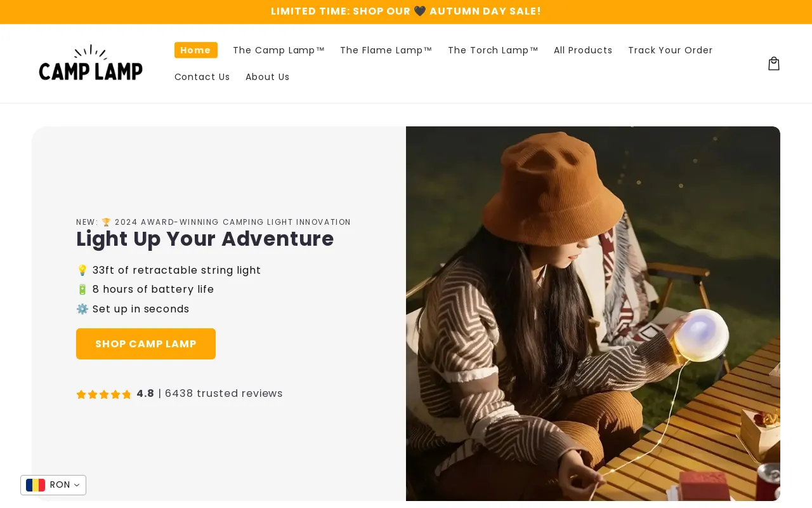Open The Flame Lamp™ page

(386, 50)
